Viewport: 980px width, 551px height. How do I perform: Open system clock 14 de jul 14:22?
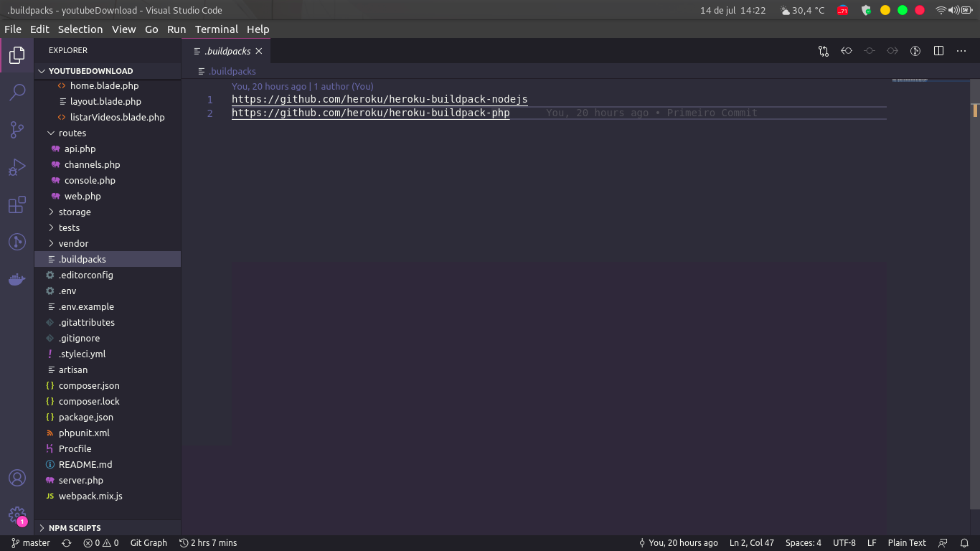(x=733, y=10)
